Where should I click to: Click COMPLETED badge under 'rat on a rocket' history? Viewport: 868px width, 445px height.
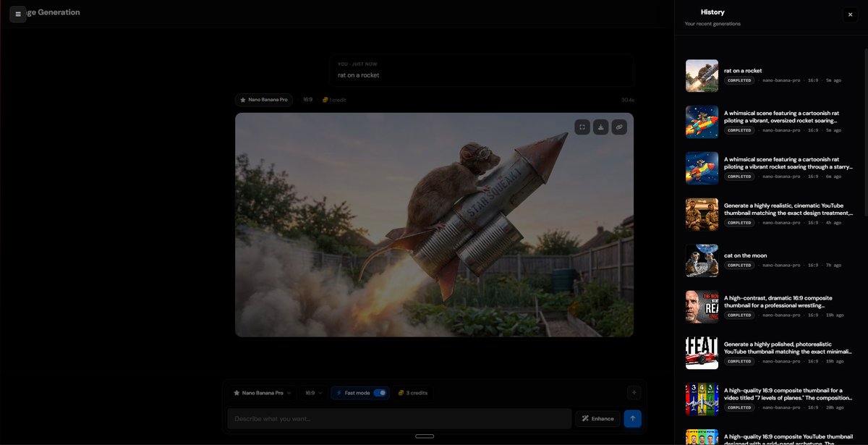click(x=739, y=81)
